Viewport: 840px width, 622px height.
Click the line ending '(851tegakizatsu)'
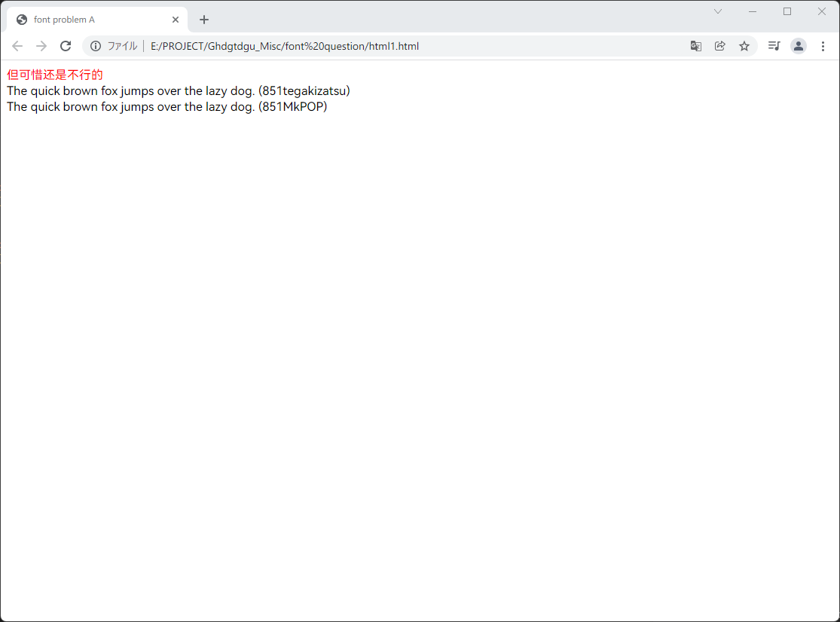[x=179, y=90]
